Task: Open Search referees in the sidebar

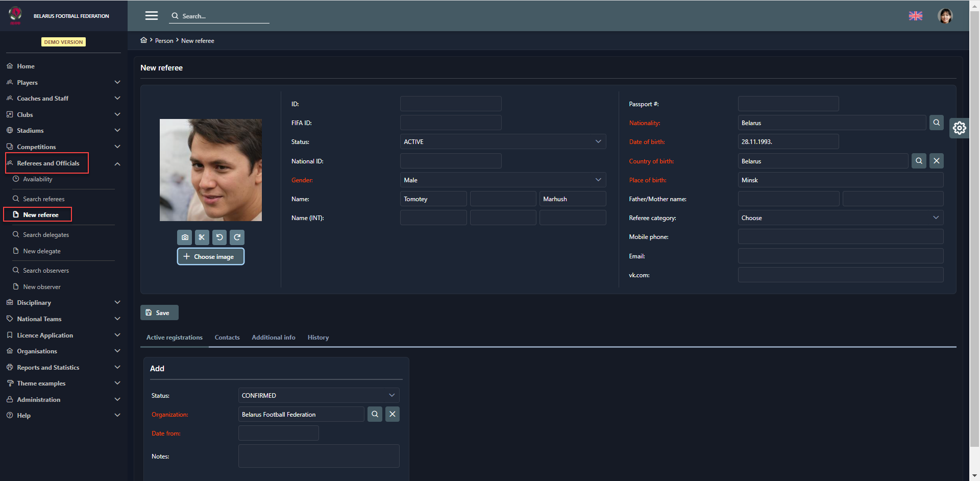Action: coord(43,199)
